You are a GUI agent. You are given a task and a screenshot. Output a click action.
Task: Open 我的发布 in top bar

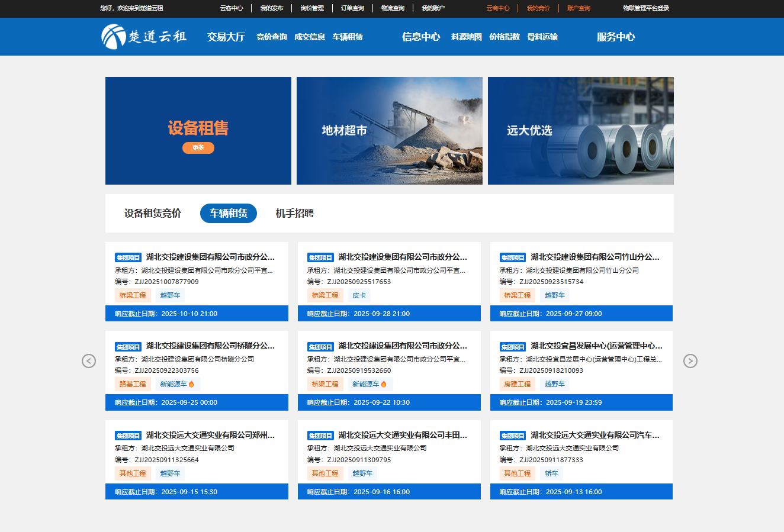pyautogui.click(x=272, y=8)
